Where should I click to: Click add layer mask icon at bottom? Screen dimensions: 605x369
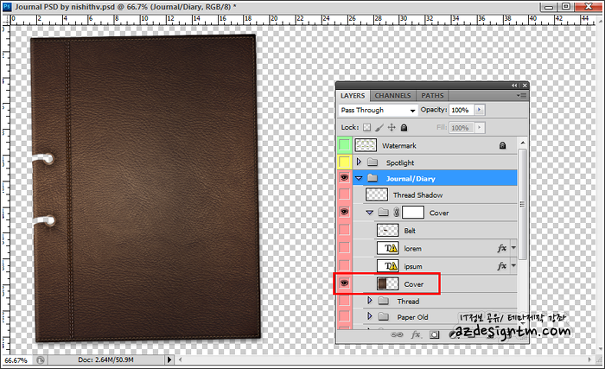pyautogui.click(x=434, y=335)
